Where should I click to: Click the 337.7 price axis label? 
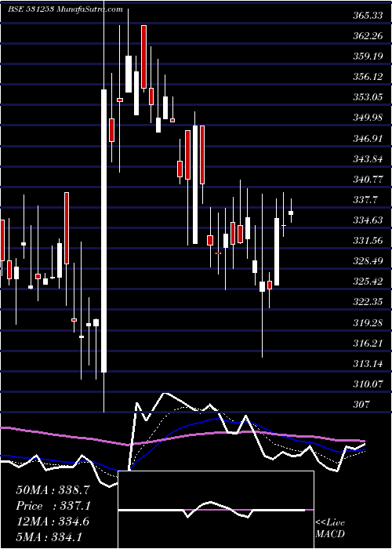click(x=366, y=200)
